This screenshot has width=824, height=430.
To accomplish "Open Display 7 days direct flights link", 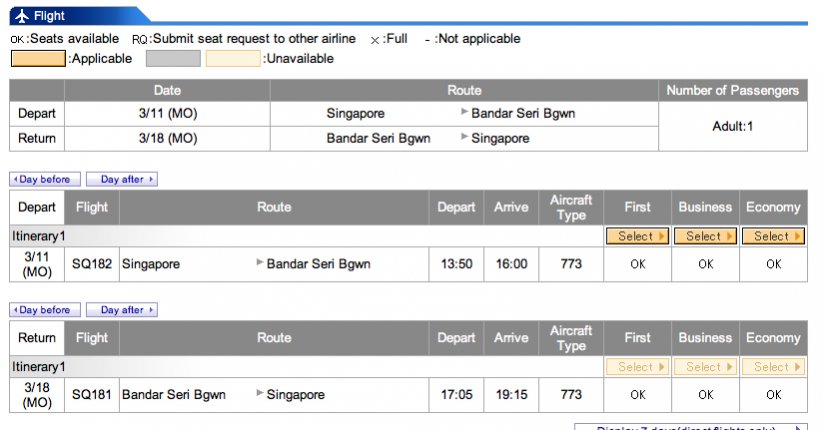I will tap(690, 427).
